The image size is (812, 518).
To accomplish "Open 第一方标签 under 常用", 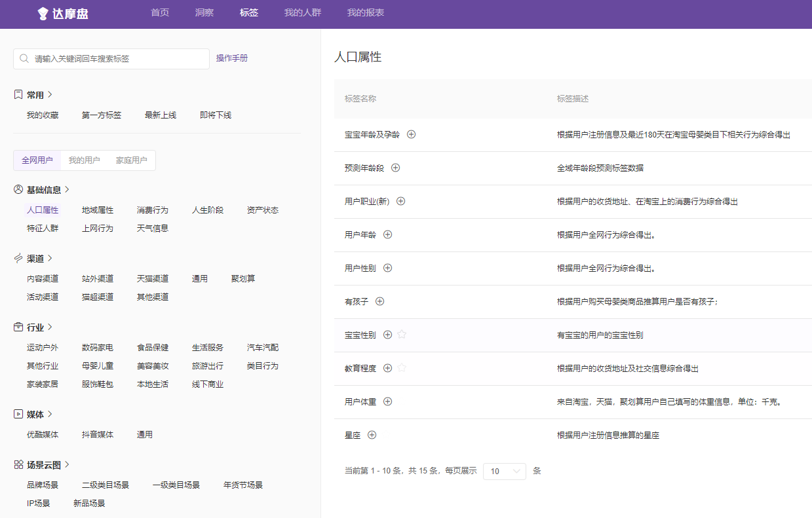I will 102,115.
